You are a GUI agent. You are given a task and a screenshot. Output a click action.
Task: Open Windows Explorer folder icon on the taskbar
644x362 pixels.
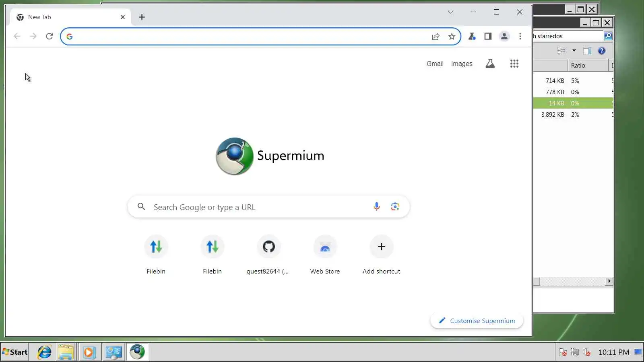pos(66,352)
